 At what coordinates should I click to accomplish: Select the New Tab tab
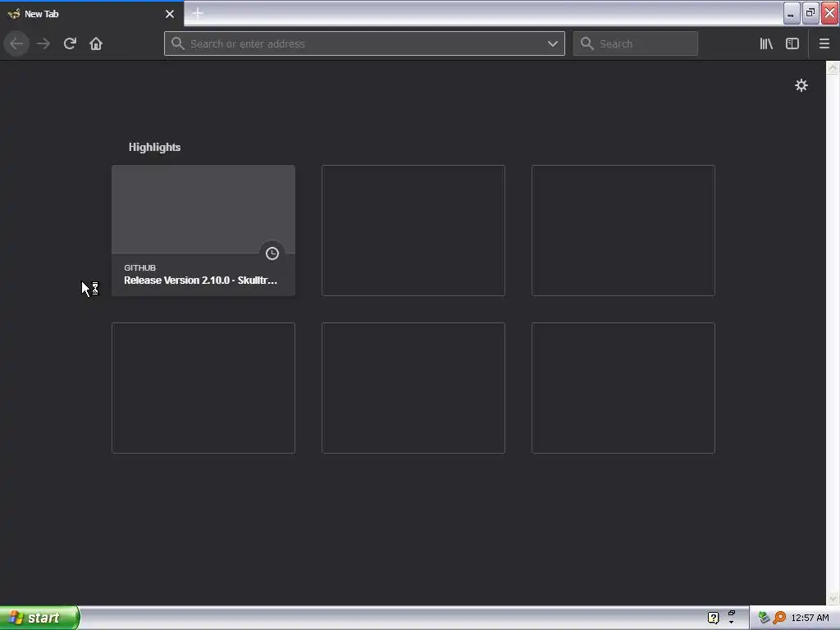(92, 14)
